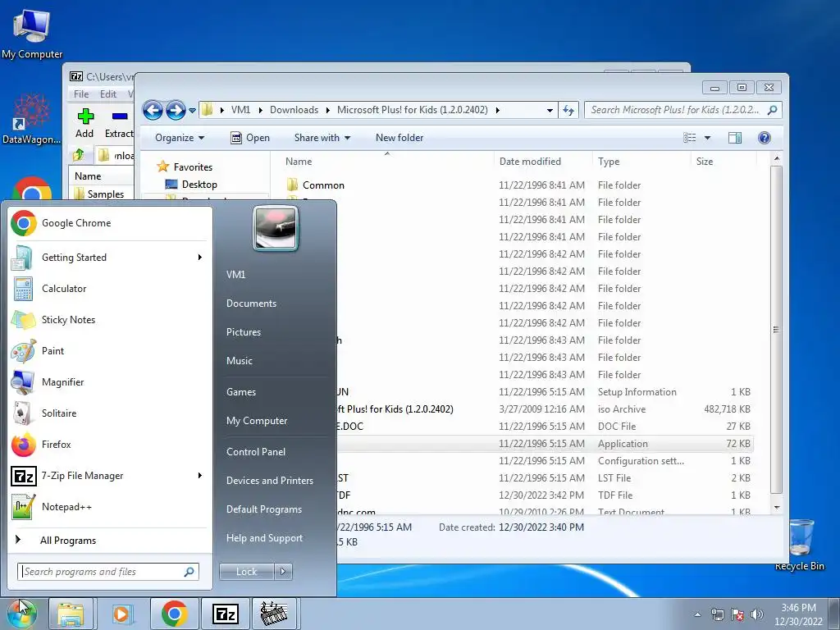Click the Lock button
This screenshot has width=840, height=630.
pyautogui.click(x=246, y=572)
